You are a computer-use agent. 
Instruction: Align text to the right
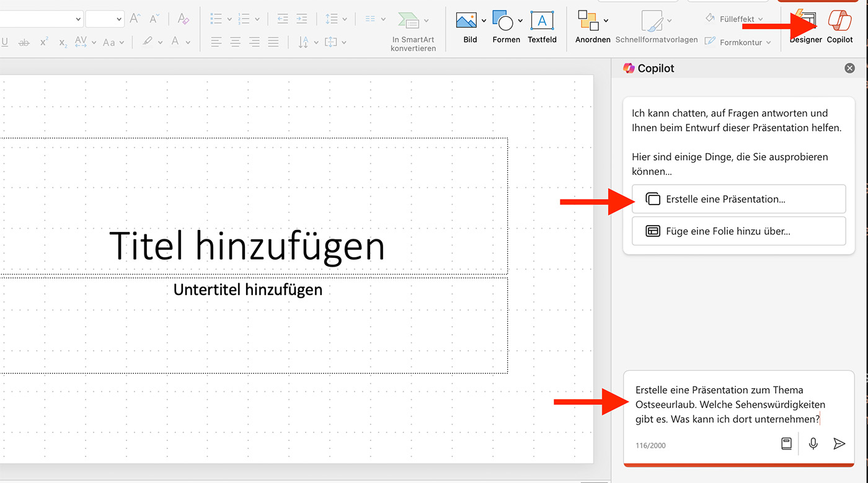point(254,42)
